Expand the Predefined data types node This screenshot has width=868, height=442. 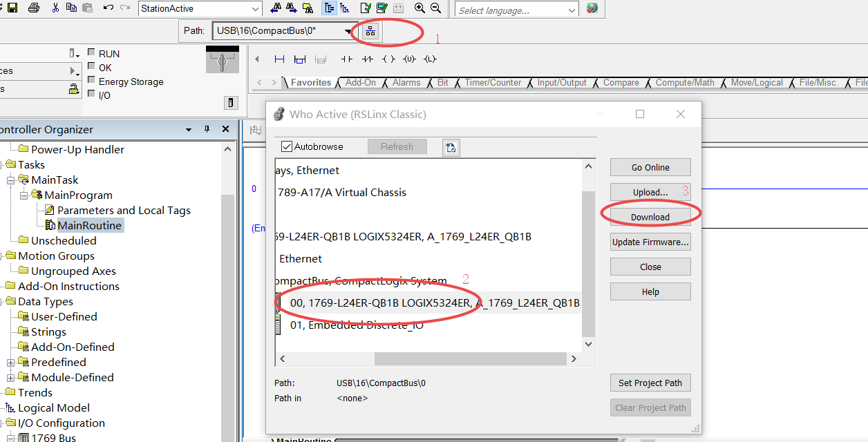click(11, 363)
